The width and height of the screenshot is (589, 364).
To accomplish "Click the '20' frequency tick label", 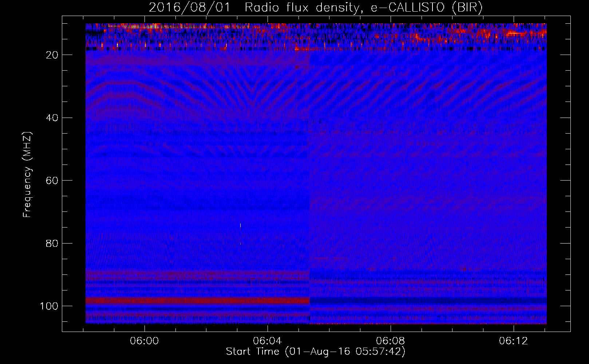I will [x=52, y=55].
